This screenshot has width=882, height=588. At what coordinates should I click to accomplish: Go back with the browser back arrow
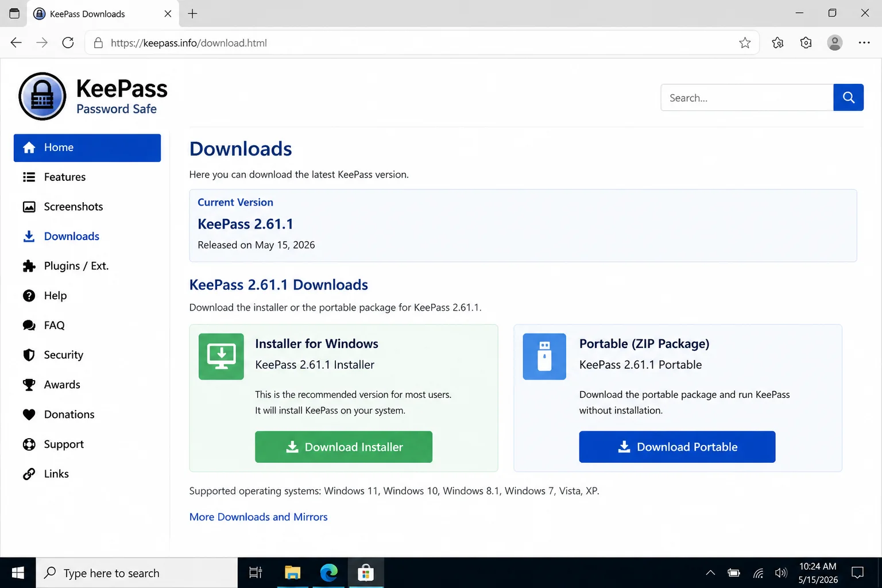point(16,42)
